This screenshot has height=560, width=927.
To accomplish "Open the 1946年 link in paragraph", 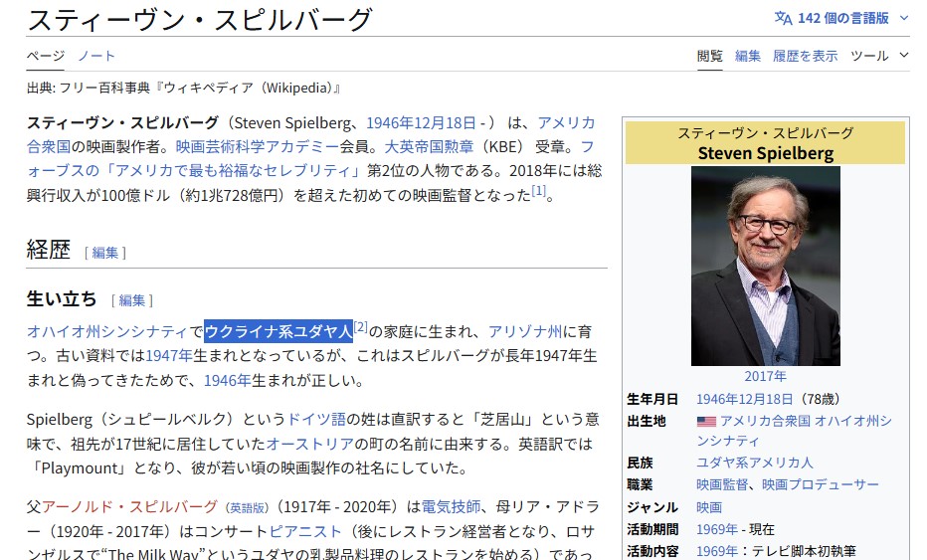I will (x=228, y=380).
